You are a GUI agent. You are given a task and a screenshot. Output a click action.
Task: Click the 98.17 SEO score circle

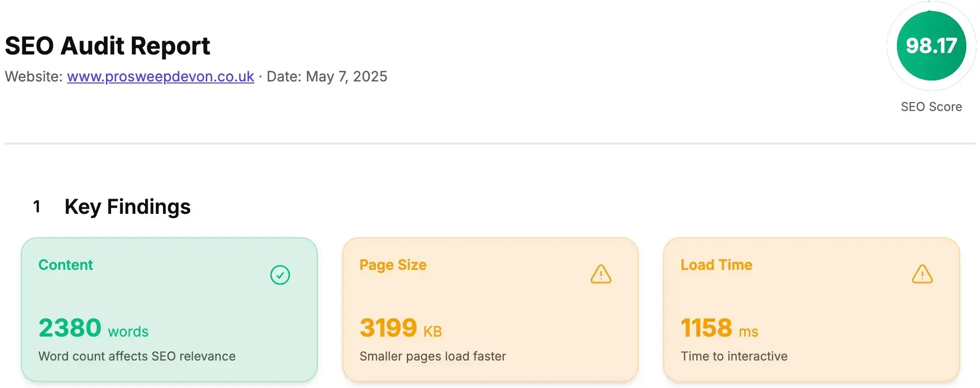tap(931, 46)
